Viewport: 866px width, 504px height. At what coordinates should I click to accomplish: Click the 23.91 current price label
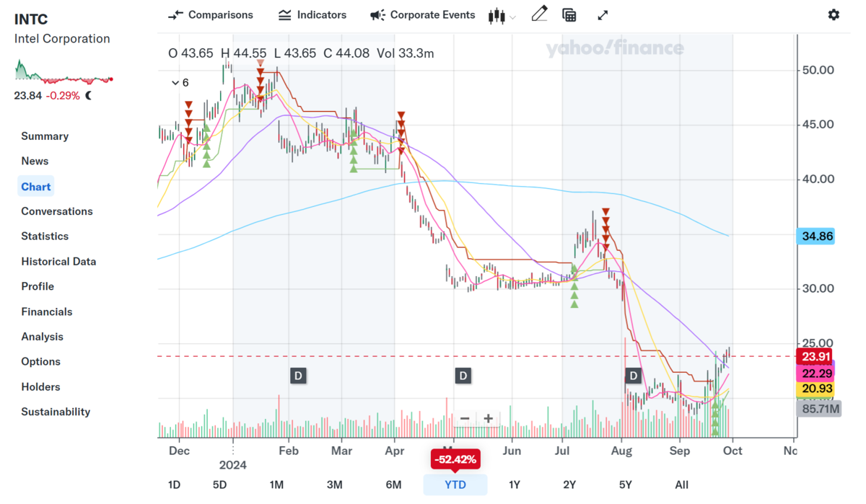[x=815, y=356]
